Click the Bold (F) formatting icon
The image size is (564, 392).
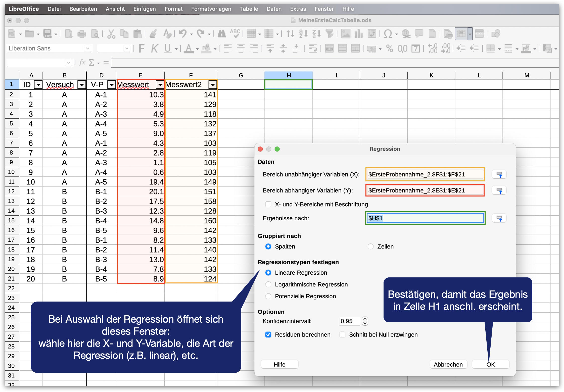point(142,48)
